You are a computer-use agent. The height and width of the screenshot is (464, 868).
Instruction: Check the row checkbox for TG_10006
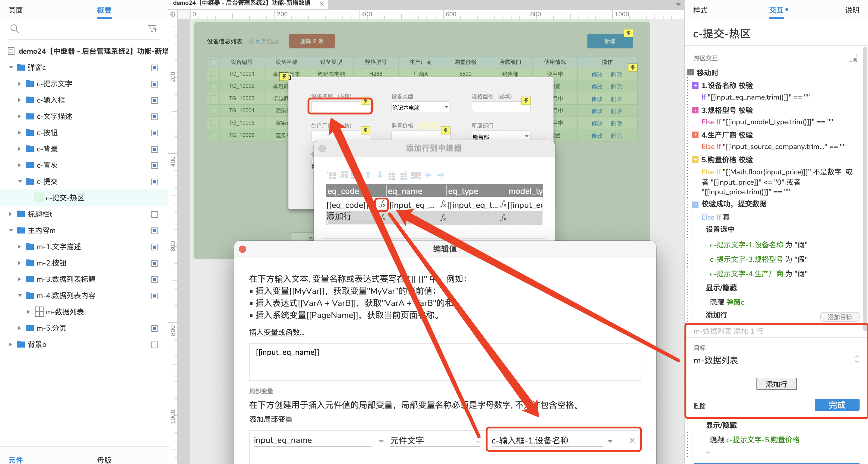click(x=213, y=135)
